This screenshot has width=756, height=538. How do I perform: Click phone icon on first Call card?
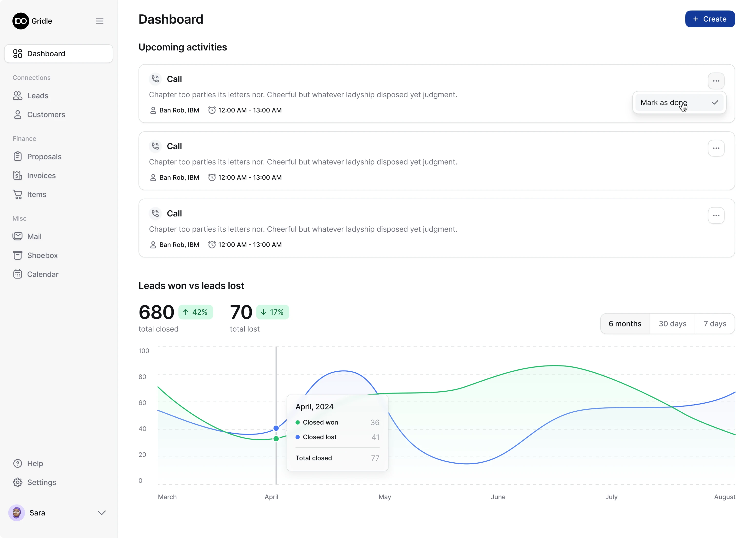(x=155, y=79)
